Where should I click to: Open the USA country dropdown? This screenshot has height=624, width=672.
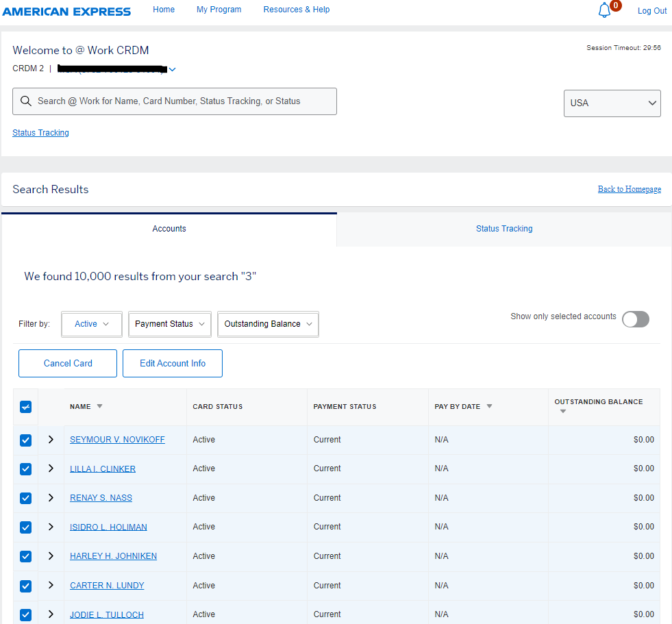[x=612, y=103]
